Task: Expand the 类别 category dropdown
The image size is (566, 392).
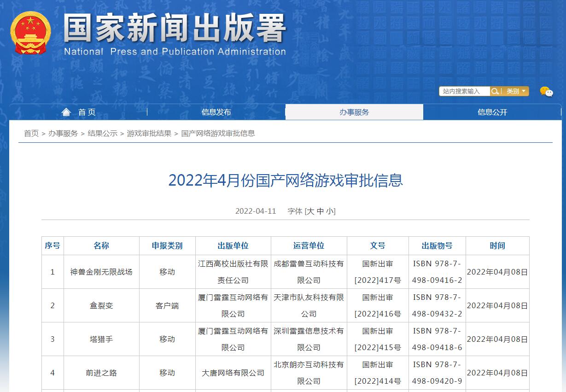Action: [515, 91]
